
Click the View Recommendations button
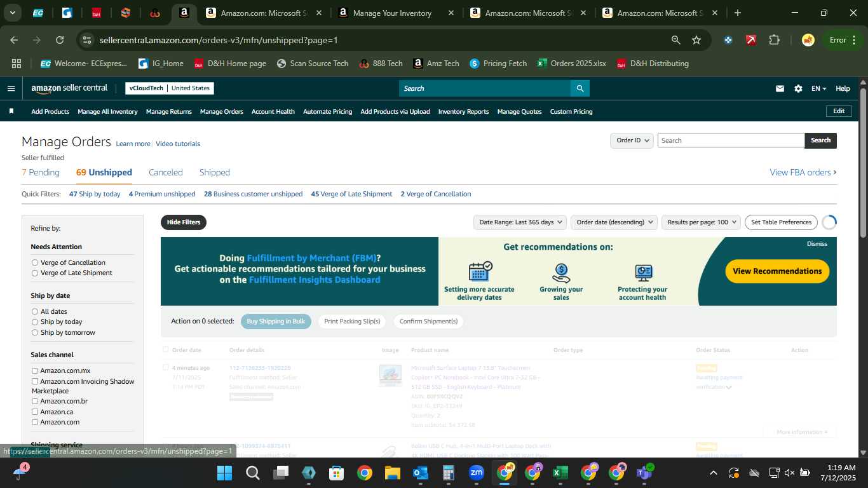click(x=777, y=271)
